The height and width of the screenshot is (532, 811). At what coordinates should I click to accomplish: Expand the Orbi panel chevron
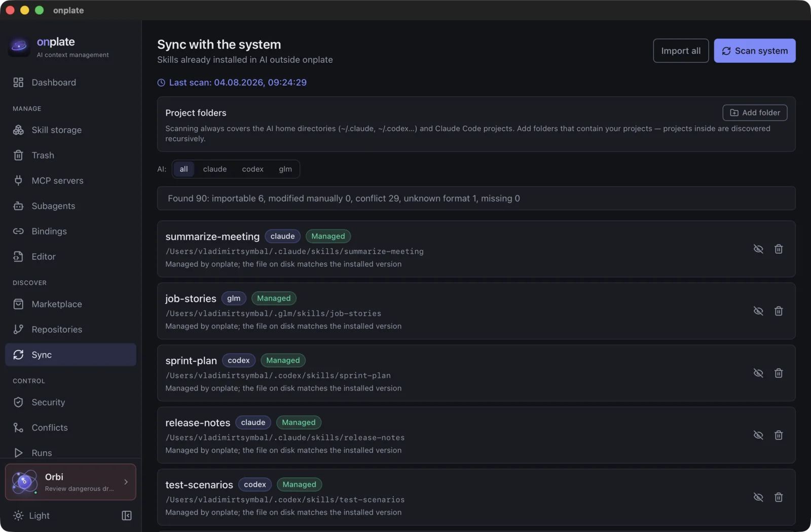point(126,482)
